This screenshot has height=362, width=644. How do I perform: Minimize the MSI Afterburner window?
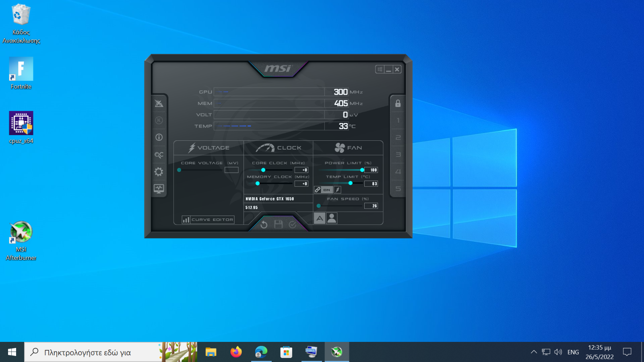pos(388,69)
